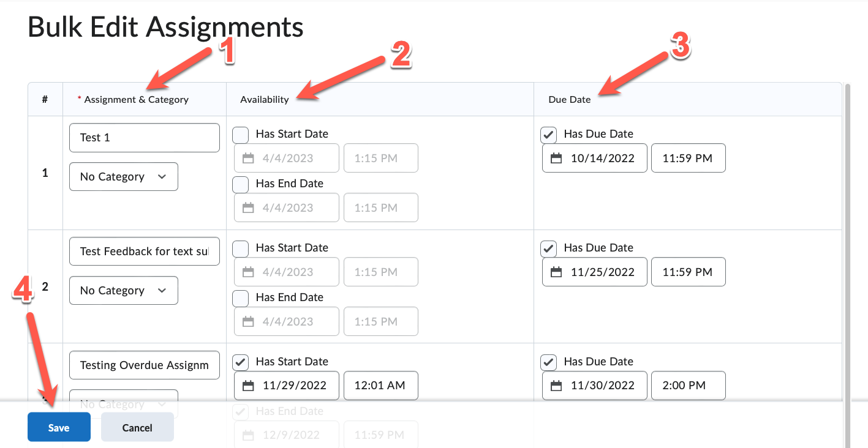This screenshot has height=448, width=868.
Task: Click the Availability column header
Action: click(265, 100)
